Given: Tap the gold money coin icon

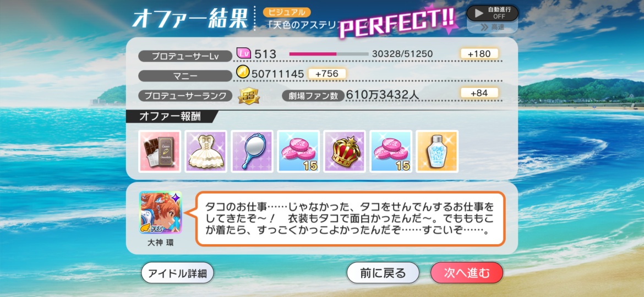Looking at the screenshot, I should click(x=243, y=73).
